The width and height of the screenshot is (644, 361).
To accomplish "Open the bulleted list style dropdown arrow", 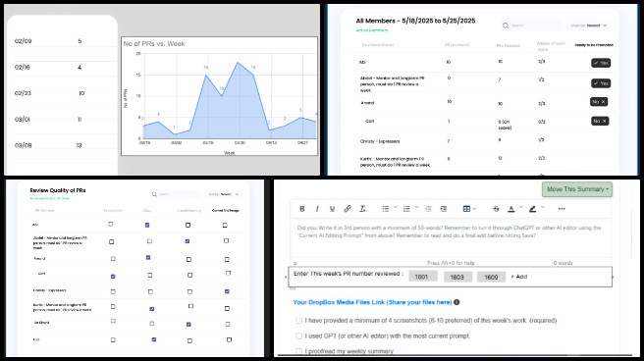I will pyautogui.click(x=395, y=208).
